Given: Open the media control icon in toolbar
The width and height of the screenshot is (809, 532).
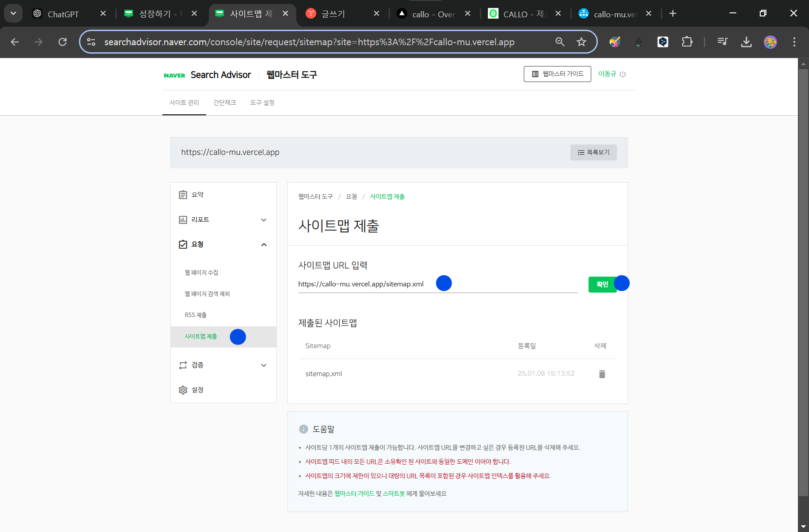Looking at the screenshot, I should (723, 42).
